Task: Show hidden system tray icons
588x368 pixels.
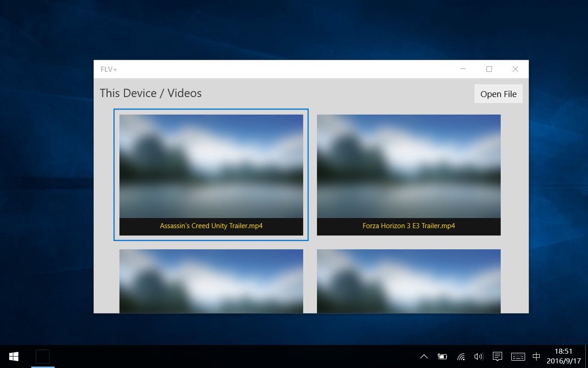Action: (x=424, y=356)
